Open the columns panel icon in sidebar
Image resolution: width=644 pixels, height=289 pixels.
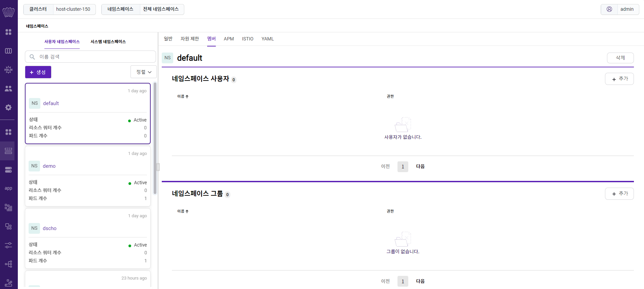pyautogui.click(x=8, y=51)
